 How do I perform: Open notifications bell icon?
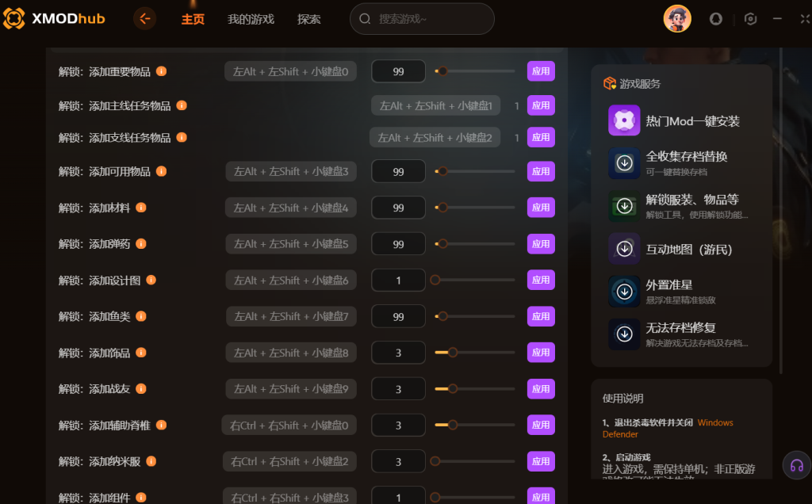tap(716, 19)
